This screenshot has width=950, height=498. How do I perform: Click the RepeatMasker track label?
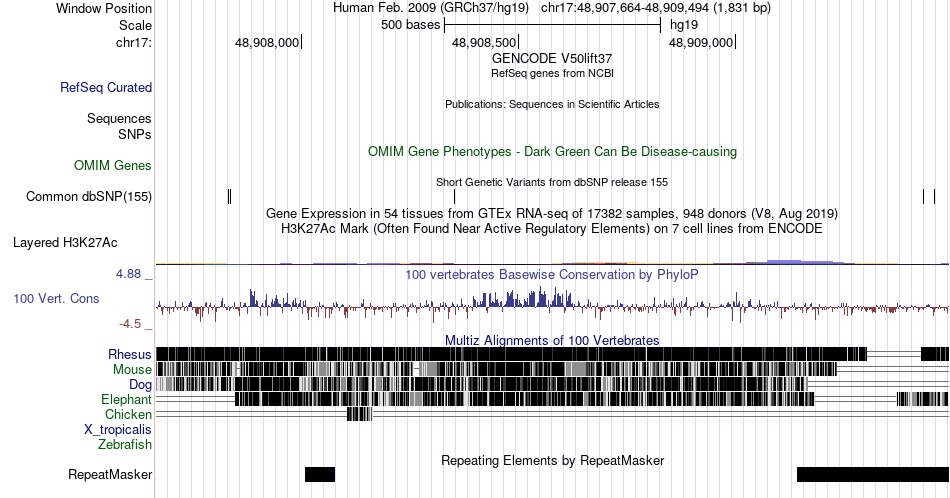110,474
